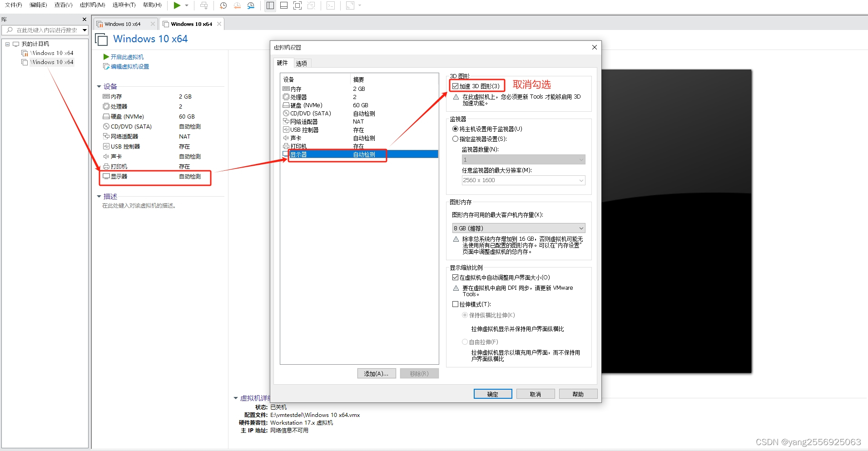Select 保持纵横比拉伸 radio button
The image size is (868, 451).
[465, 315]
